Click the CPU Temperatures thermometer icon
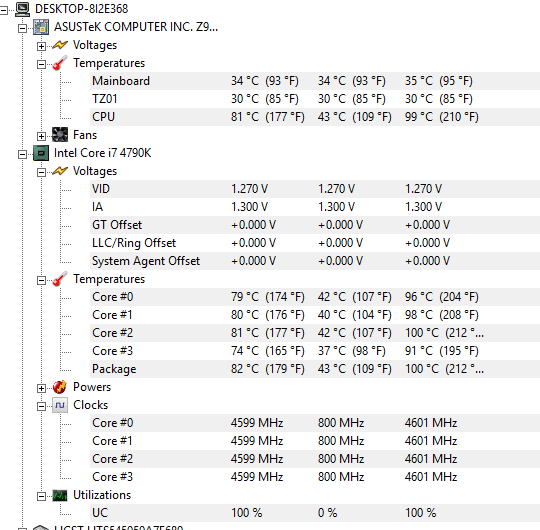This screenshot has height=530, width=540. pos(60,279)
